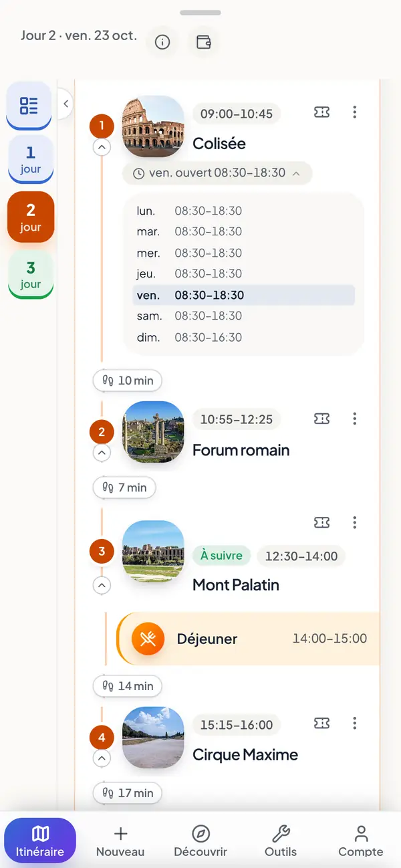Click the 14 min walking duration chip
401x868 pixels.
(x=127, y=685)
